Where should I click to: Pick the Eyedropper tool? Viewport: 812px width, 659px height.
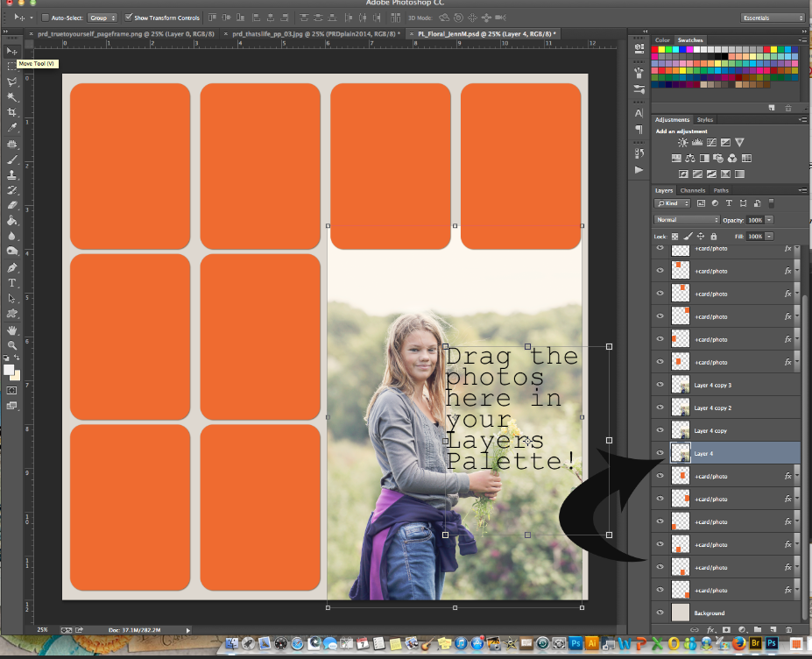coord(12,128)
